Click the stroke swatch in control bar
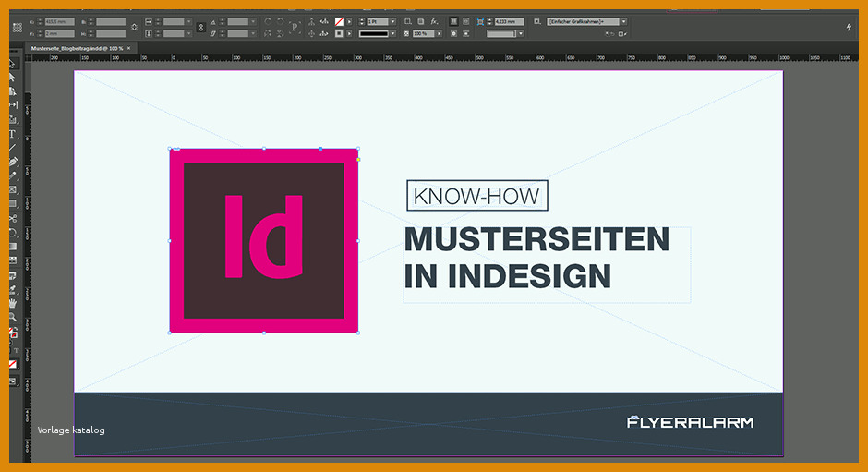The height and width of the screenshot is (472, 868). (x=339, y=34)
